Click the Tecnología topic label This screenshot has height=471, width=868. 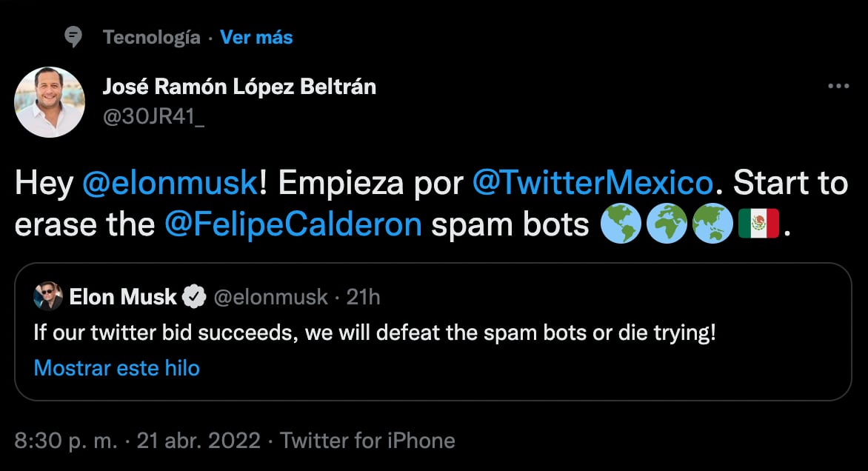pos(152,37)
